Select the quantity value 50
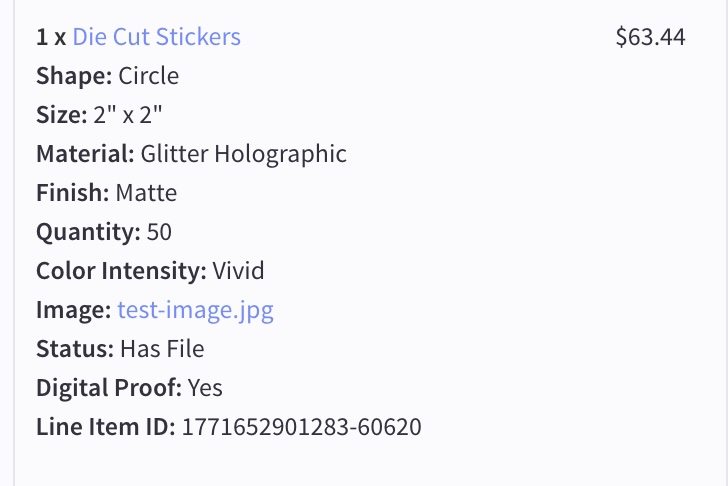 159,232
